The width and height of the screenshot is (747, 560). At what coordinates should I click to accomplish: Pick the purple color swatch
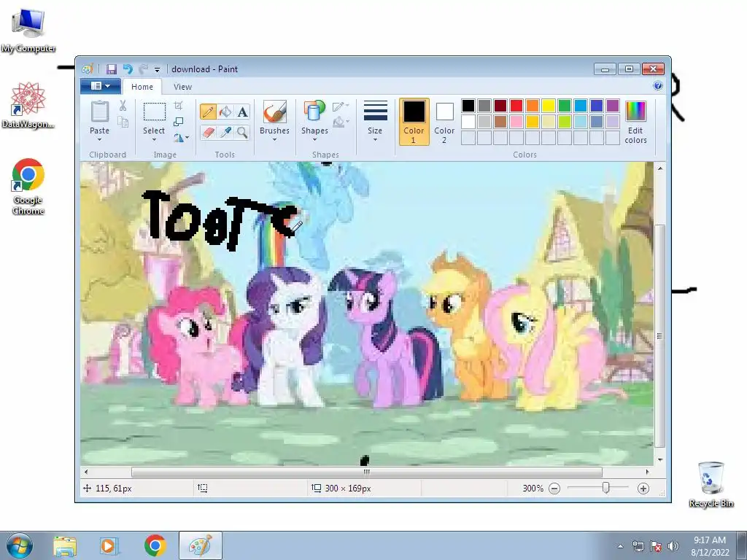pos(613,106)
